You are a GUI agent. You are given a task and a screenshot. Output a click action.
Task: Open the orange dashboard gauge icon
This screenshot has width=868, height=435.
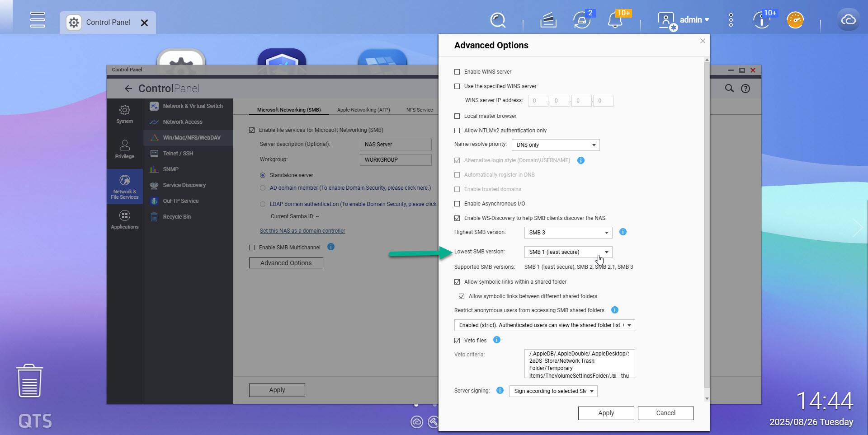click(x=795, y=20)
